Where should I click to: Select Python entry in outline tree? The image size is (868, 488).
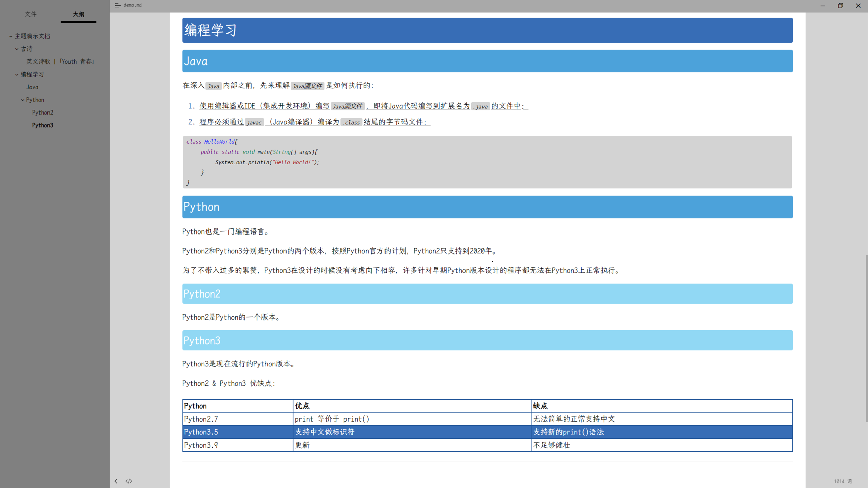[35, 100]
